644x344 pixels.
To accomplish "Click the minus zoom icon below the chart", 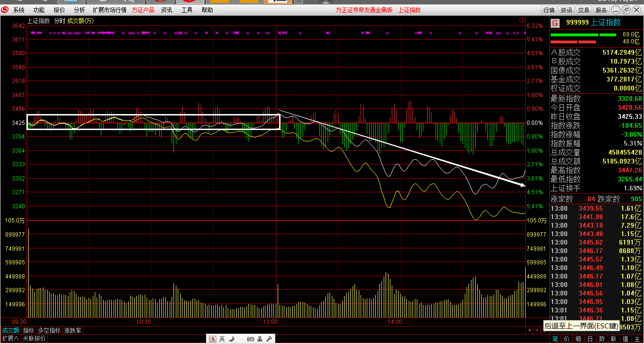I will tap(537, 331).
